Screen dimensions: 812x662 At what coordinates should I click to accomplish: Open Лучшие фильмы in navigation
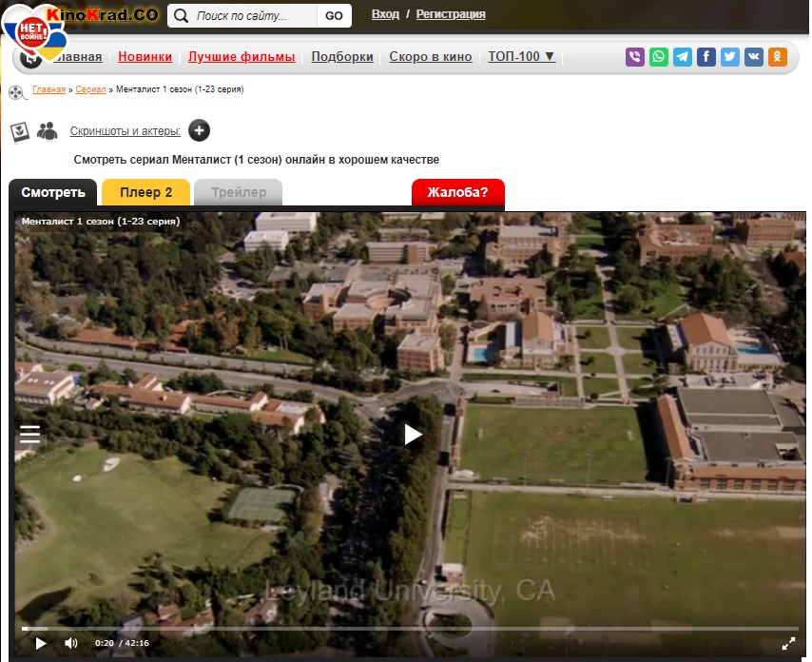242,56
